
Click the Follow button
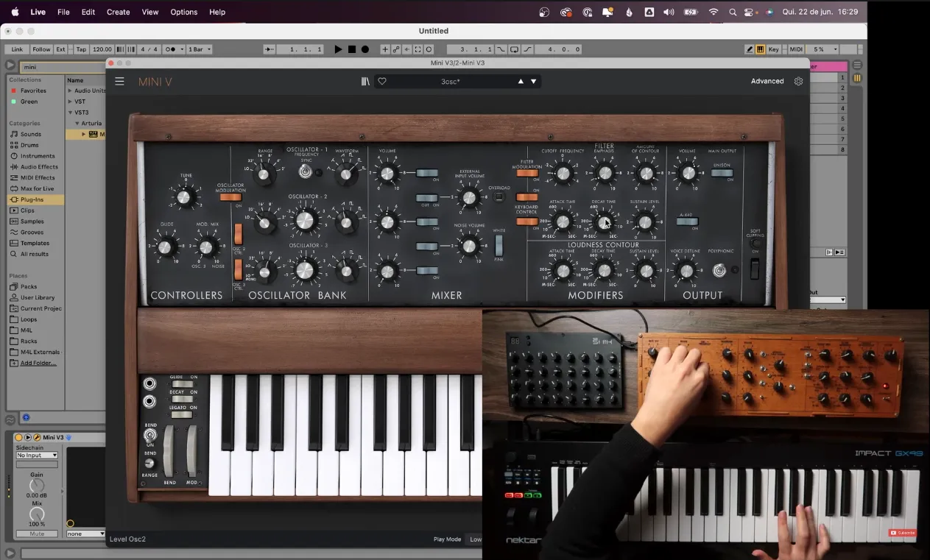tap(41, 49)
